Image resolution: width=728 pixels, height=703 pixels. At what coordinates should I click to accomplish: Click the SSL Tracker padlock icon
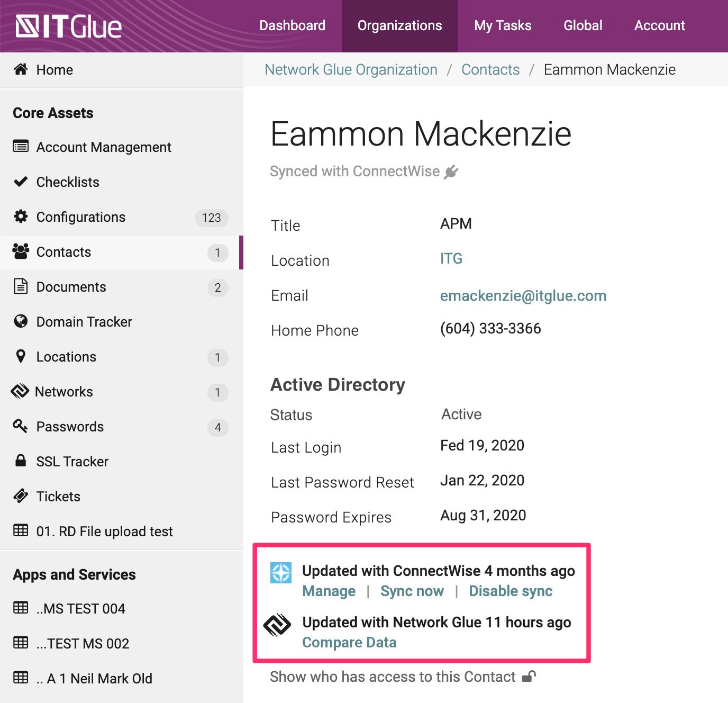[x=21, y=461]
